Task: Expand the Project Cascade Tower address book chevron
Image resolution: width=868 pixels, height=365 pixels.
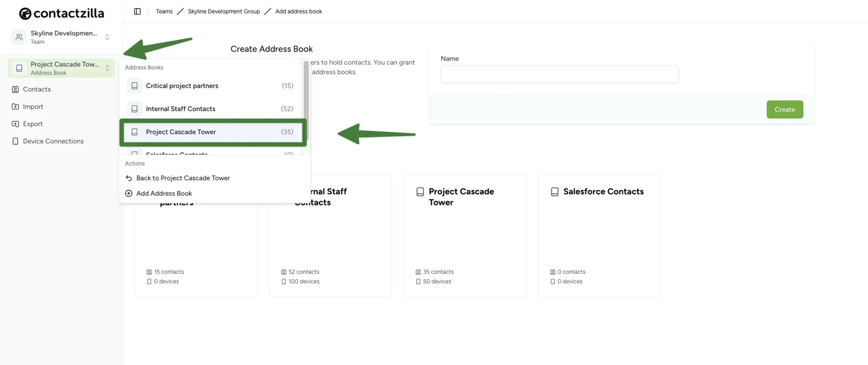Action: tap(107, 68)
